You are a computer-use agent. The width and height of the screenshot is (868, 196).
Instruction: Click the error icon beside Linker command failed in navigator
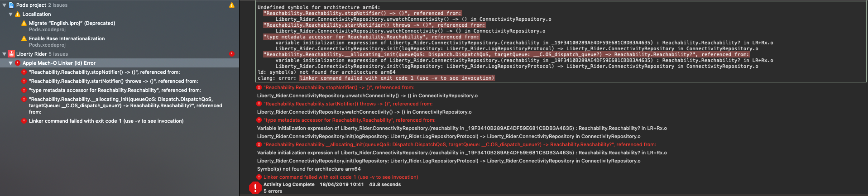24,121
